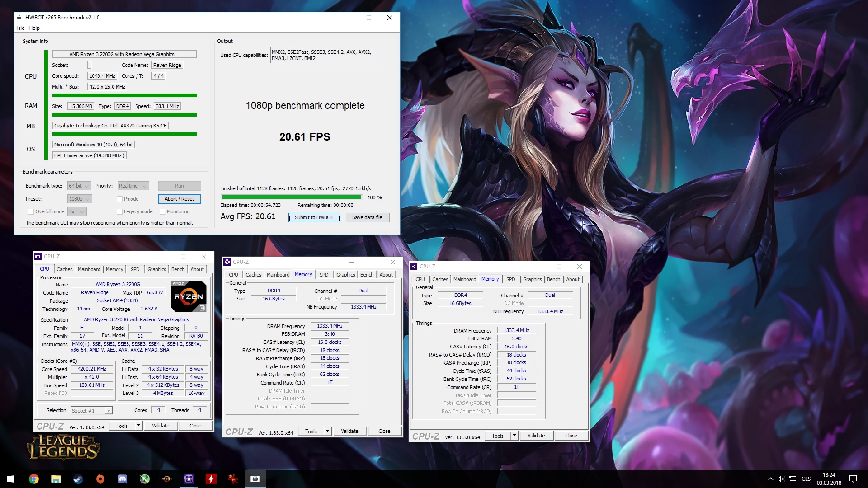Click the Abort / Reset button
Screen dimensions: 868x488
click(179, 199)
